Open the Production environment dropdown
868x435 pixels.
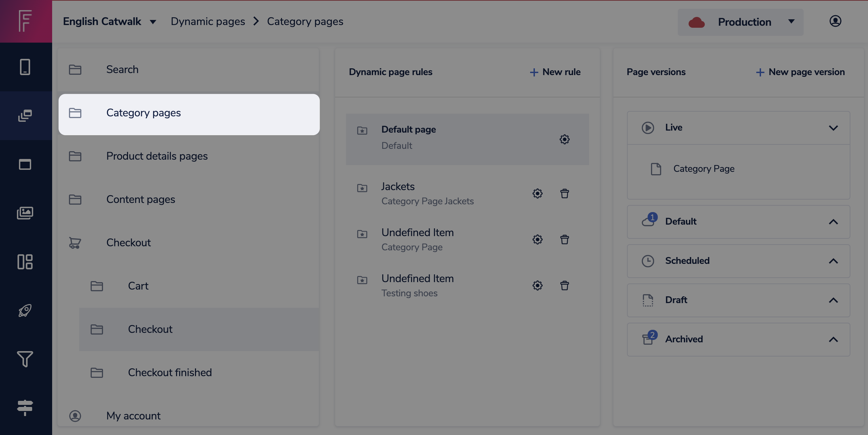[741, 22]
